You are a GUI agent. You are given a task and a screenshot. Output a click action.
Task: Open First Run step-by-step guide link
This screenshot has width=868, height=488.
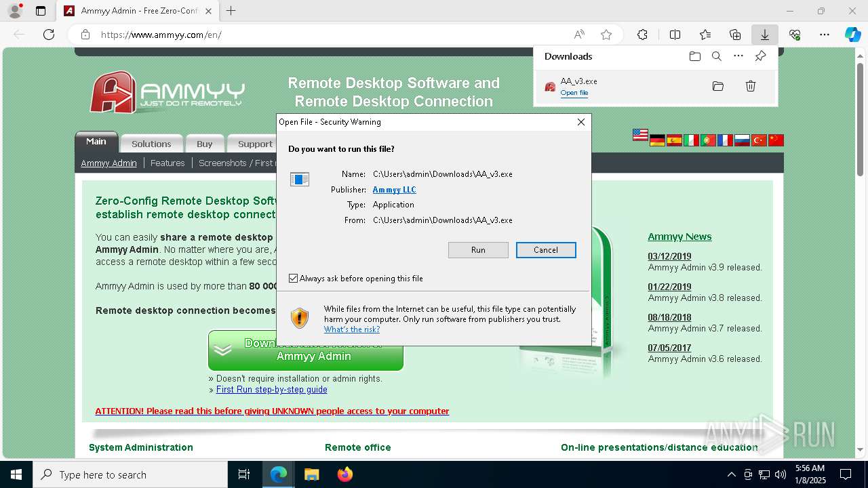pos(271,390)
